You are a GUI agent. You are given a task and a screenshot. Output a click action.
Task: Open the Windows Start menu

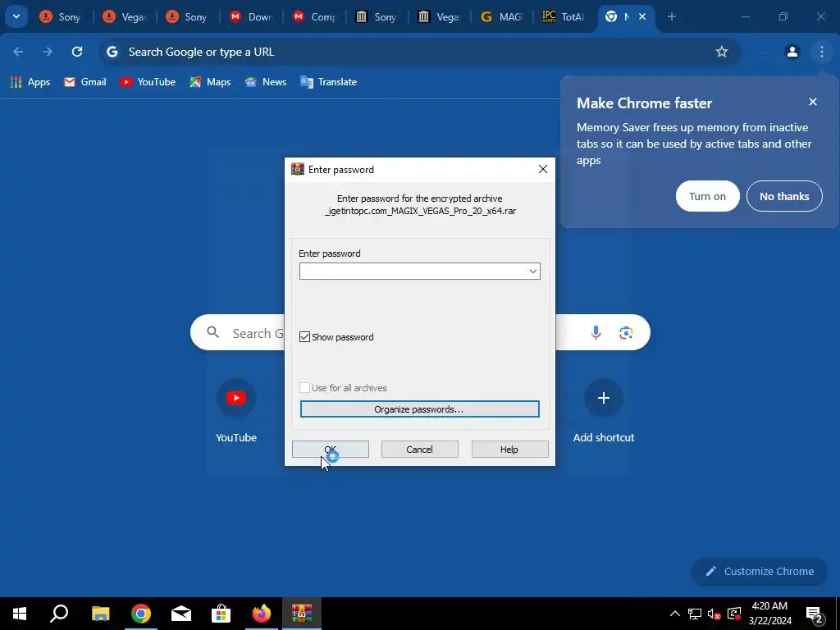point(20,614)
